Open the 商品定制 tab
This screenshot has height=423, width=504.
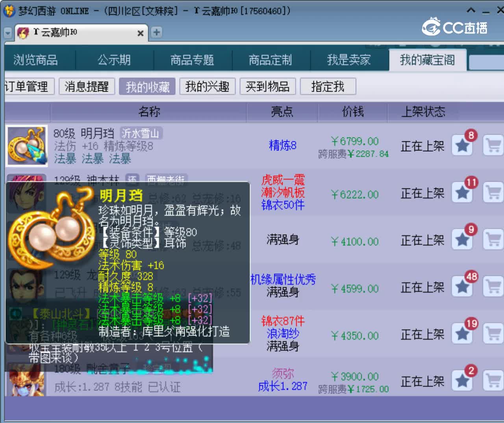tap(271, 60)
